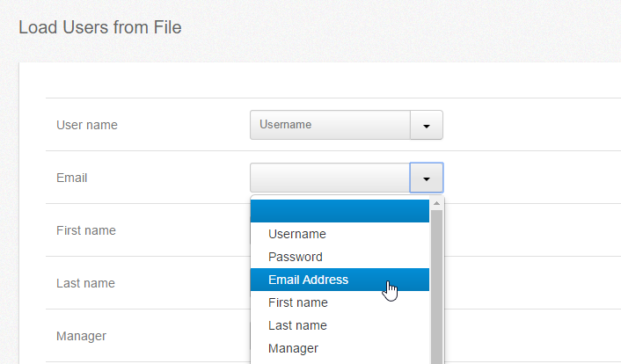Select Manager option in the dropdown list
Screen dimensions: 621x364
tap(340, 348)
